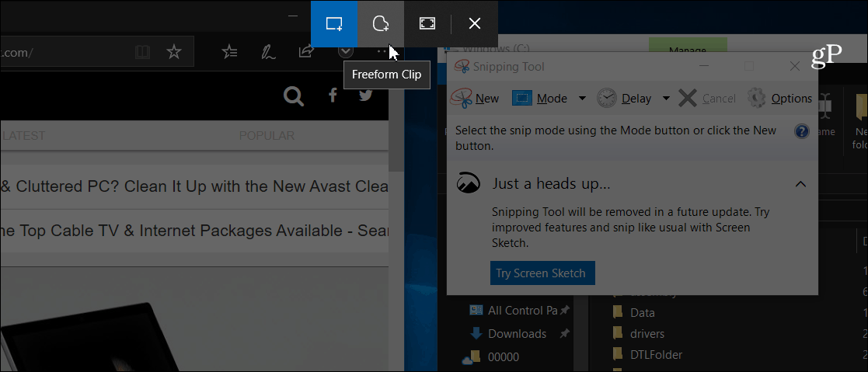The height and width of the screenshot is (372, 868).
Task: Open the website search magnifier
Action: click(294, 96)
